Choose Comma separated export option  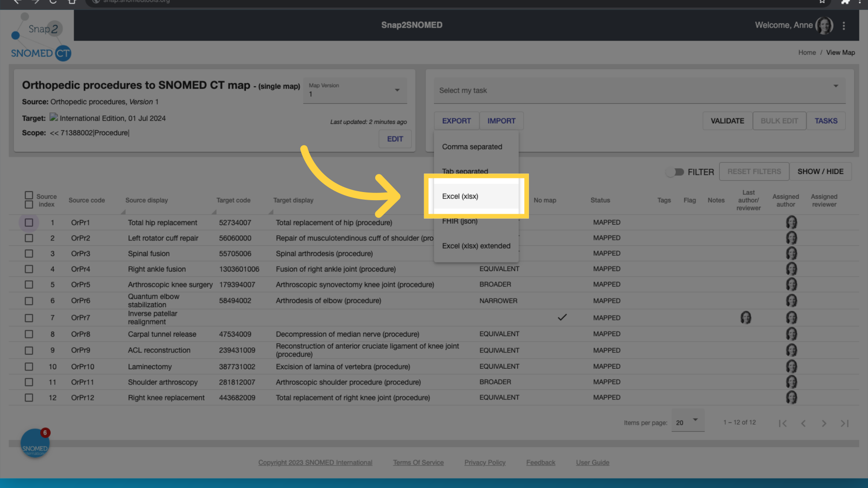point(476,147)
